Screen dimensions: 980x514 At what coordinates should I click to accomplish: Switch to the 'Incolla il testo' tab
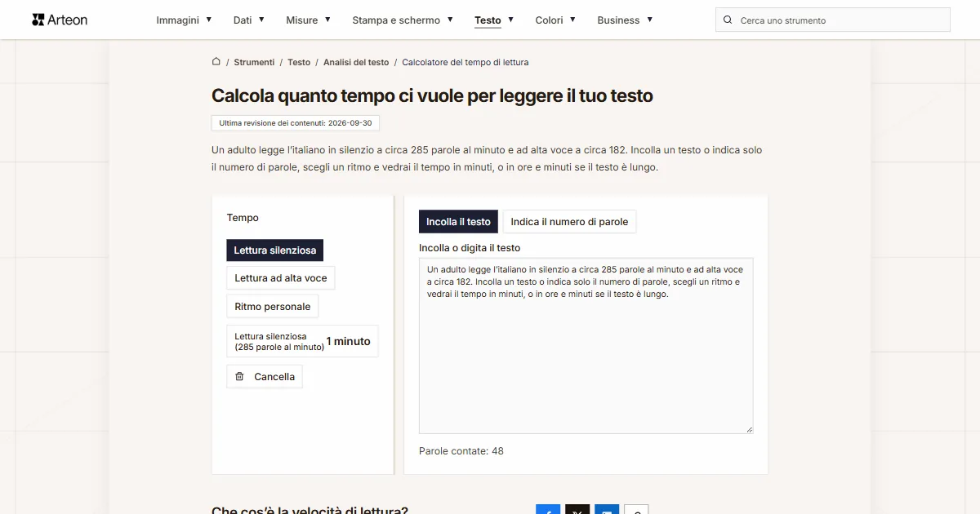(x=458, y=222)
